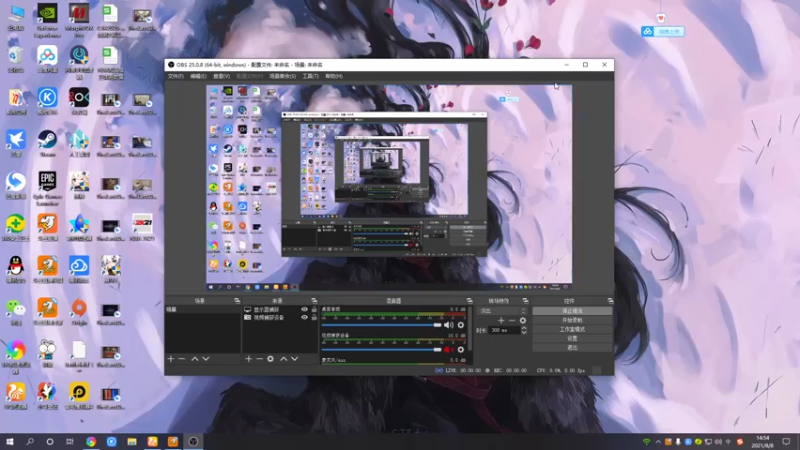800x450 pixels.
Task: Click the OBS icon in the taskbar
Action: click(193, 441)
